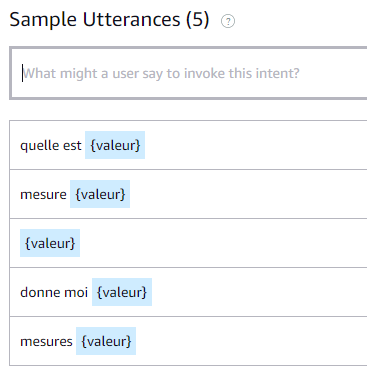The height and width of the screenshot is (368, 367).
Task: Click blank space in 'mesures {valeur}' row
Action: (251, 341)
